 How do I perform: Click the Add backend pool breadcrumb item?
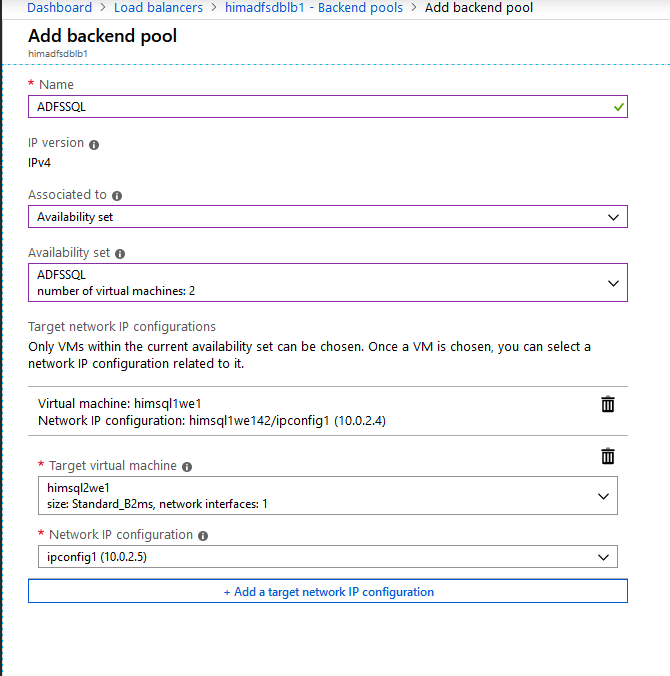tap(479, 7)
